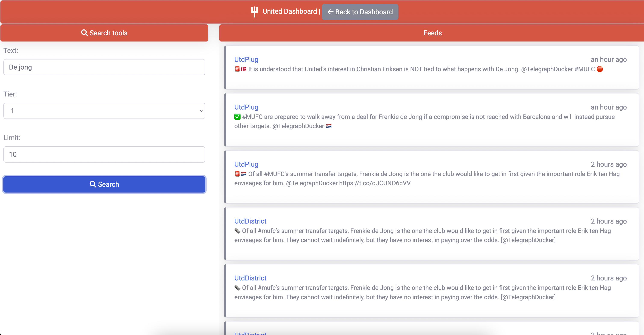Click the United Dashboard title text
The image size is (644, 335).
click(290, 12)
